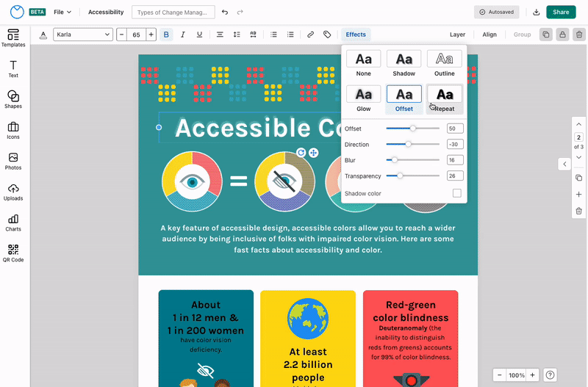Select the Repeat text effect
Image resolution: width=588 pixels, height=387 pixels.
(445, 99)
